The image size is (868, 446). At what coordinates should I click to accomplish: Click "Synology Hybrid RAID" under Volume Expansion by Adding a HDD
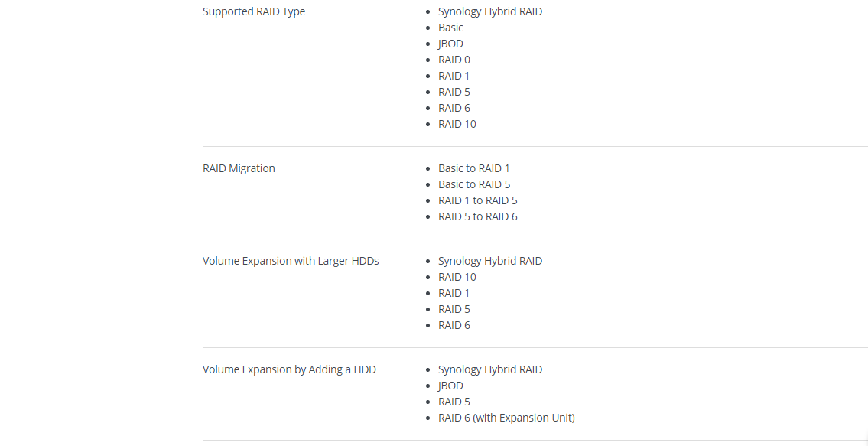490,369
